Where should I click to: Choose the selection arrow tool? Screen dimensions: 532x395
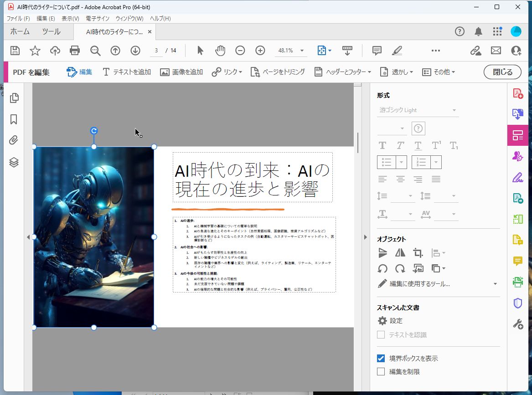coord(200,51)
